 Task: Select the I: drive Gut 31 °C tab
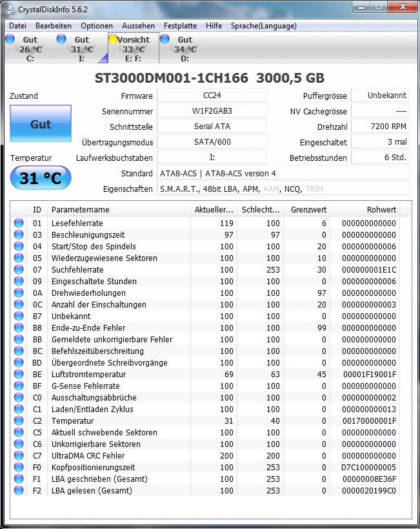tap(82, 48)
